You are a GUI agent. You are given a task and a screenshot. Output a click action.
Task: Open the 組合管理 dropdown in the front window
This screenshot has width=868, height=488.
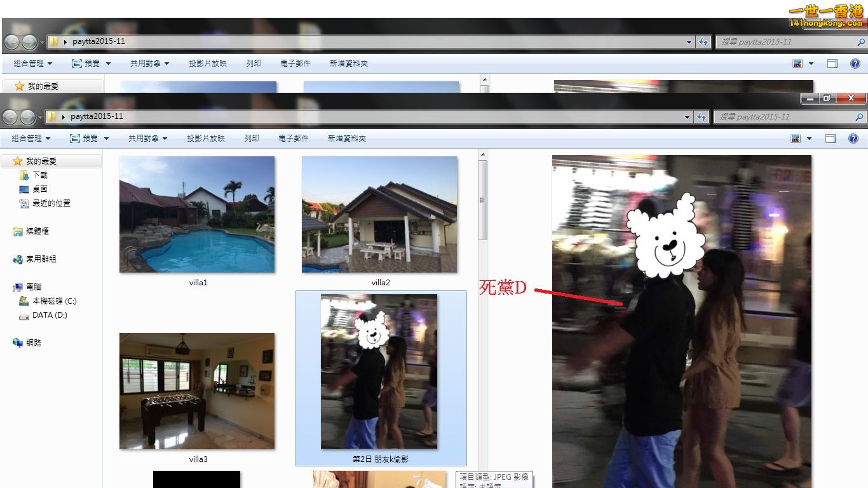point(31,139)
